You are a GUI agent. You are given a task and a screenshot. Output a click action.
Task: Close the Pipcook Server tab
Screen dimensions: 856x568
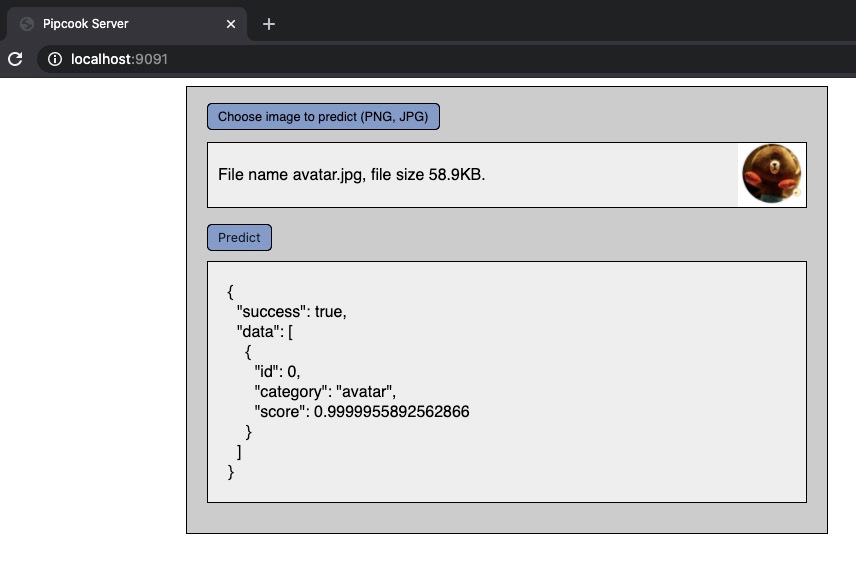[x=231, y=24]
